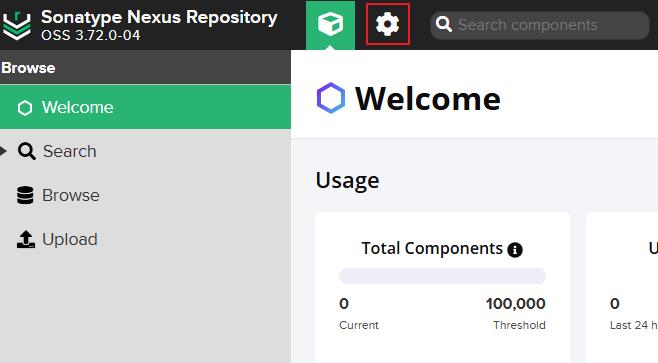
Task: Click the Sonatype Nexus logo icon
Action: point(17,26)
